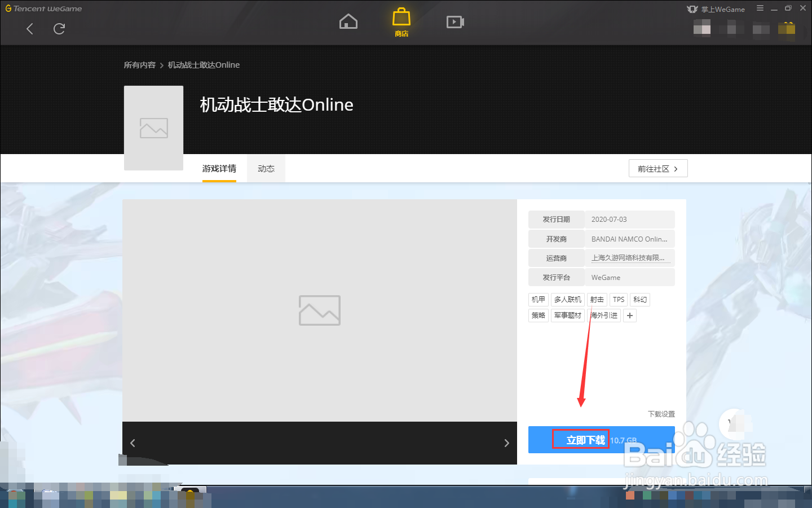The image size is (812, 508).
Task: Click the main media preview image
Action: pyautogui.click(x=320, y=310)
